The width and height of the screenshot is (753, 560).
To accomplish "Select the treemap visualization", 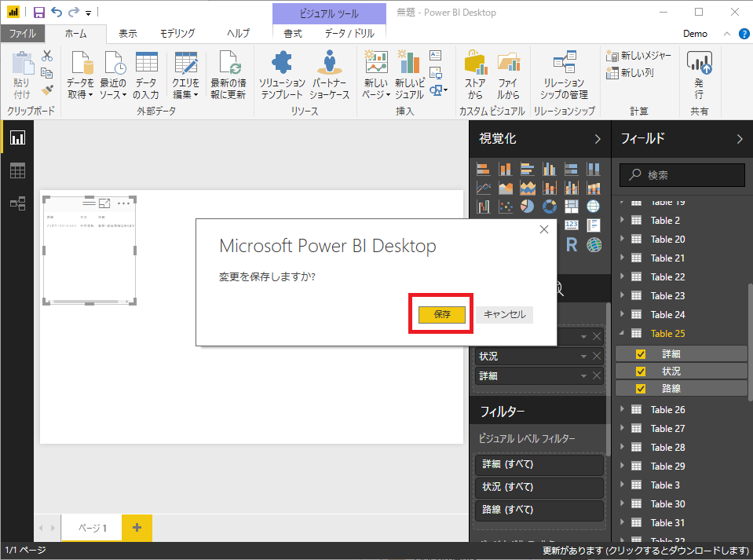I will [x=572, y=207].
